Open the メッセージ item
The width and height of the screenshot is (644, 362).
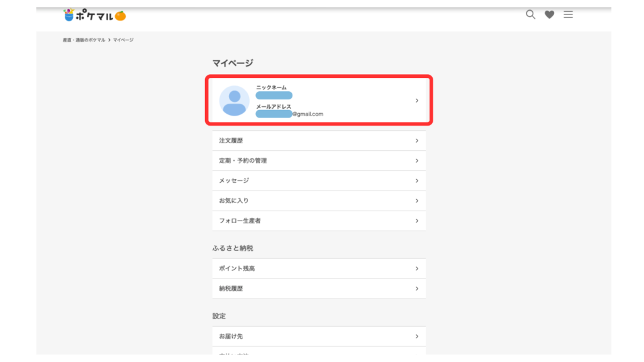coord(234,181)
